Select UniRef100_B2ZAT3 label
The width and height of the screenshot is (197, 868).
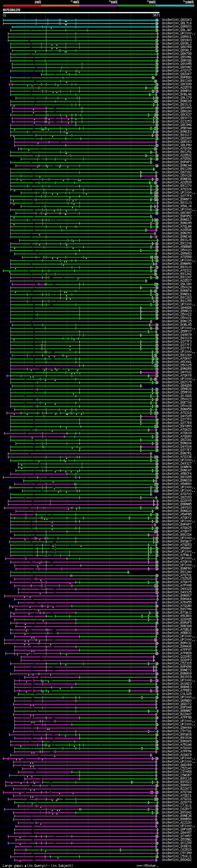(177, 789)
